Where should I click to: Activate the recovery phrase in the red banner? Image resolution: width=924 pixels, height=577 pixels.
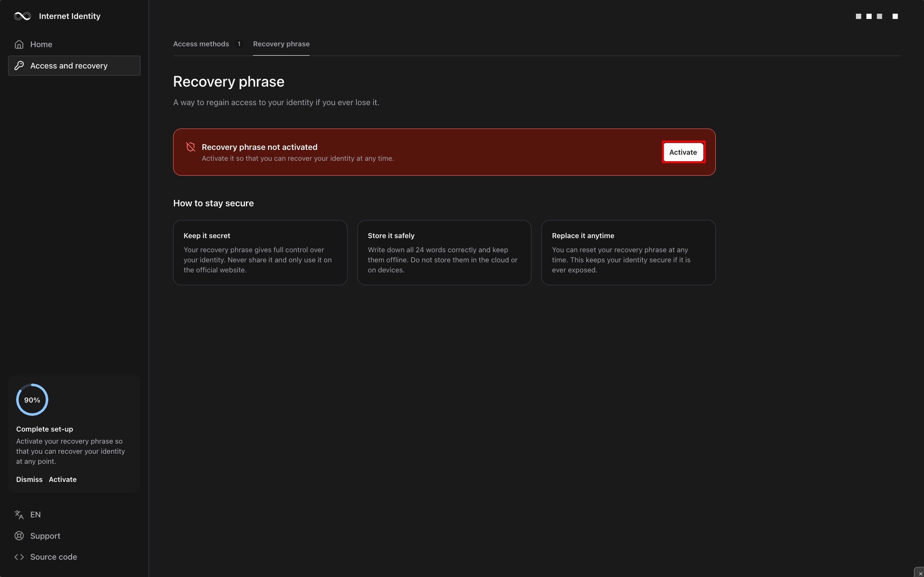coord(683,152)
